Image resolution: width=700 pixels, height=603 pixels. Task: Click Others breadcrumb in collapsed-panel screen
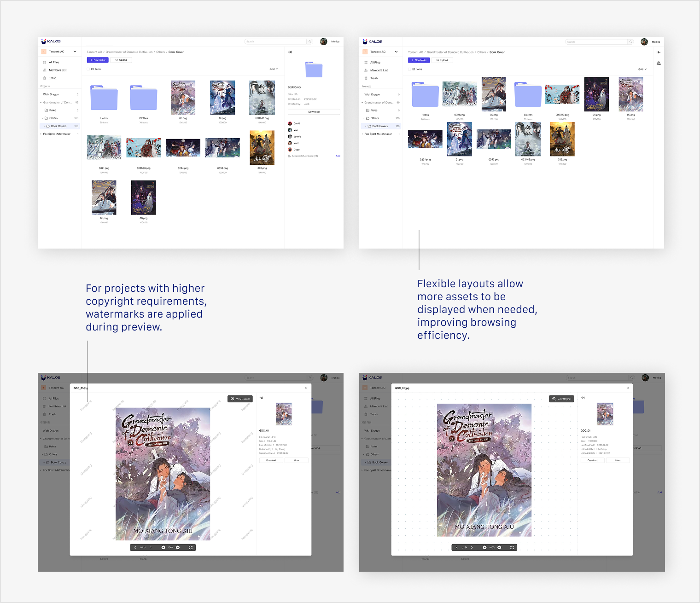(x=481, y=52)
